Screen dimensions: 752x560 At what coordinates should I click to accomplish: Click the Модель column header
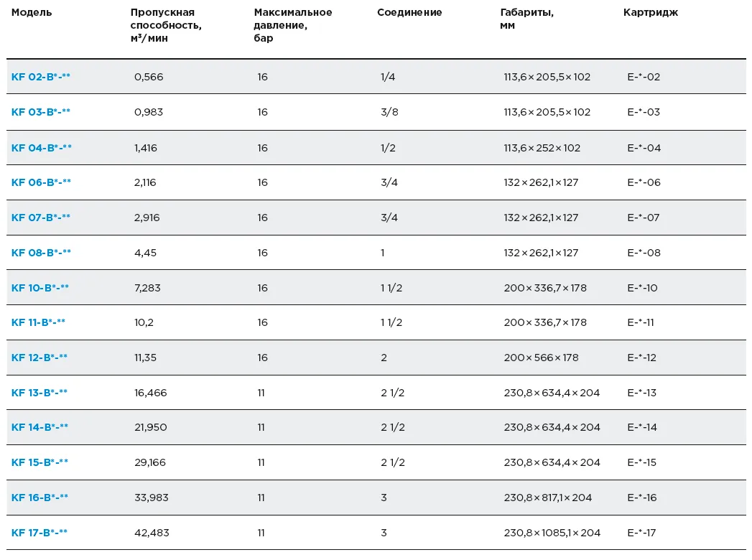coord(32,13)
